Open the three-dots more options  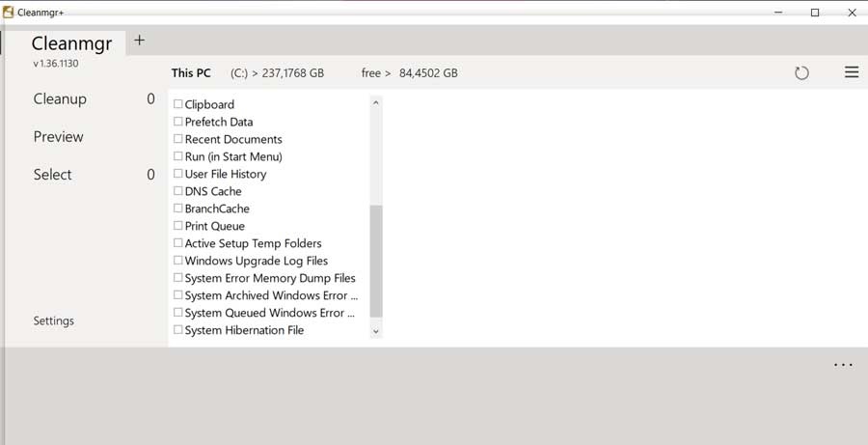pyautogui.click(x=843, y=365)
